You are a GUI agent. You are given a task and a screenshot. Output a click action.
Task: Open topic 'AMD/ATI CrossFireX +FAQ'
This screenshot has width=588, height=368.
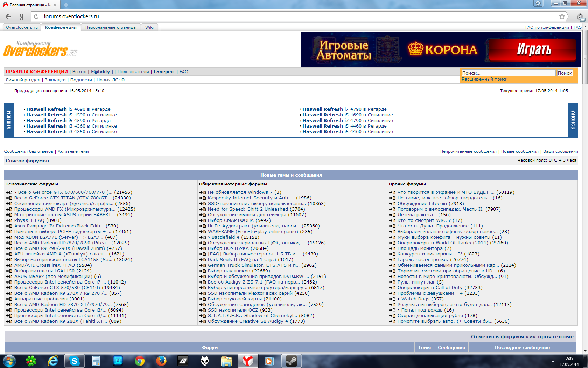(44, 265)
